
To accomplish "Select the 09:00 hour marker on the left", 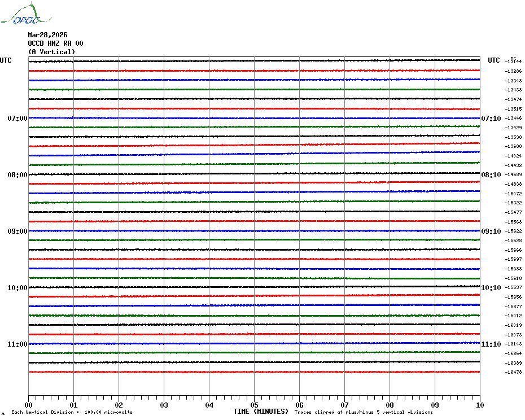I will [17, 231].
